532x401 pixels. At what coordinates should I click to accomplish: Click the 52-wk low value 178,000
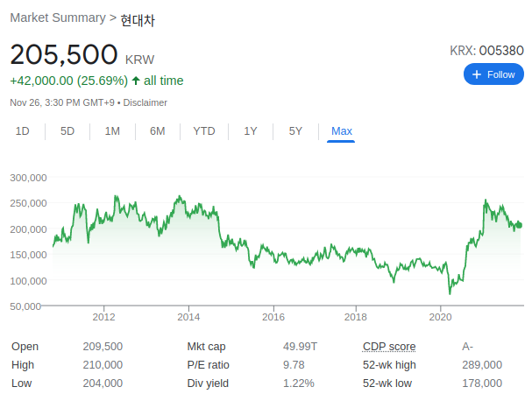point(482,383)
